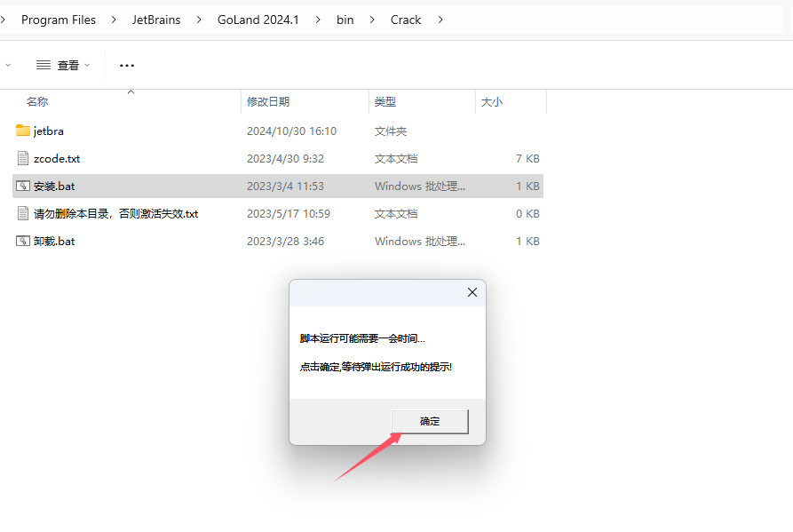Navigate to JetBrains breadcrumb folder

(x=156, y=20)
